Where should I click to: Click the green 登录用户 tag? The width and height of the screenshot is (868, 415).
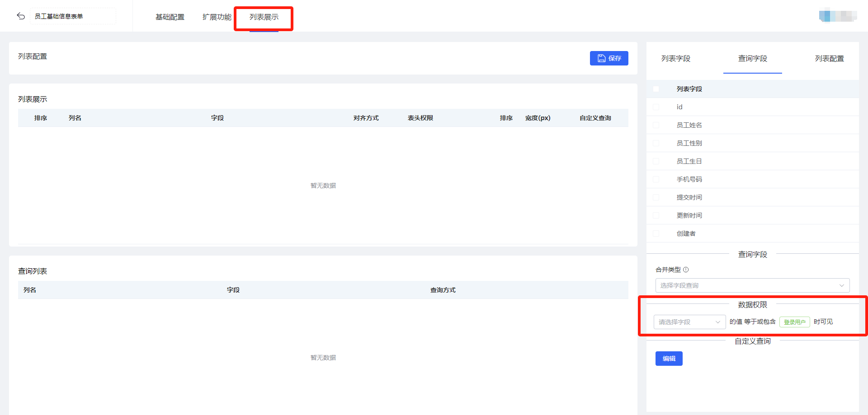tap(794, 322)
